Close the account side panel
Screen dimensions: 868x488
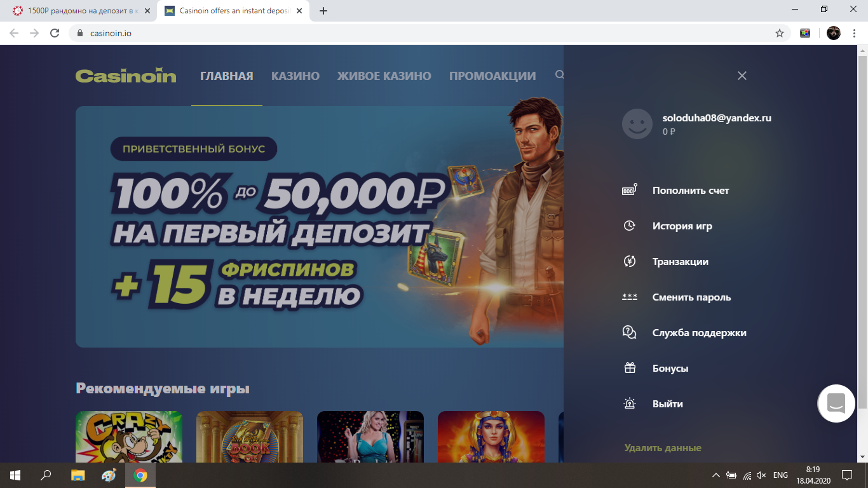pos(742,76)
